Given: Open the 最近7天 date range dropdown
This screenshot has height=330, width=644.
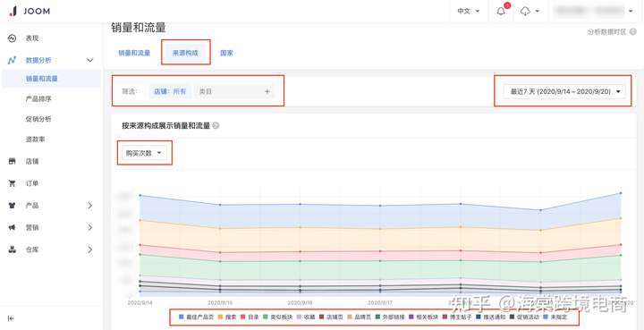Looking at the screenshot, I should pyautogui.click(x=564, y=92).
